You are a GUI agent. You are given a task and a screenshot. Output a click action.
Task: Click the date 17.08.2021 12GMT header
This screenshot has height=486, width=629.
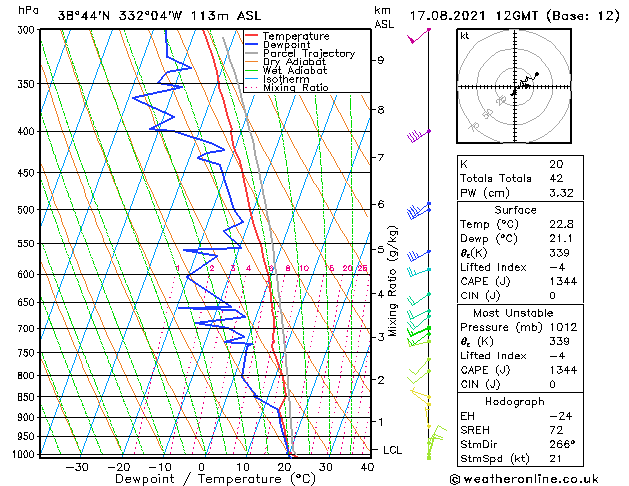514,16
